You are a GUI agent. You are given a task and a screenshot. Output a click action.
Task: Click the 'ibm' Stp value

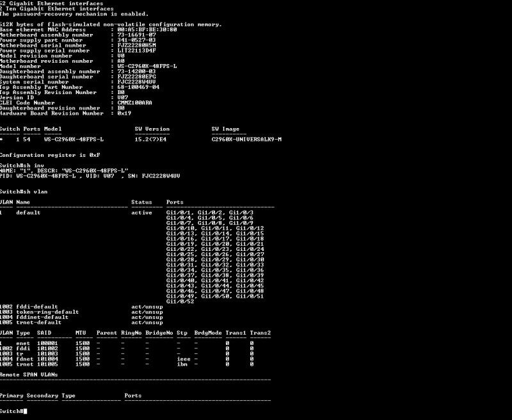[x=182, y=364]
